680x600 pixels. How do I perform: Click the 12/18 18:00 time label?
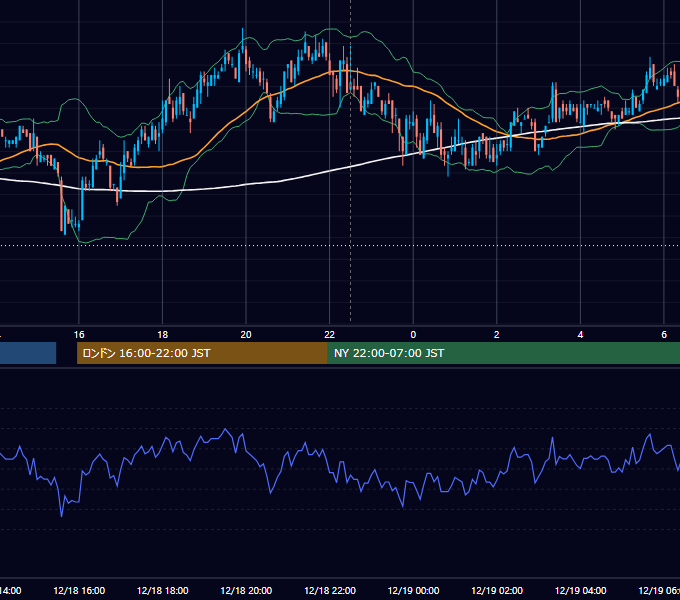[163, 590]
